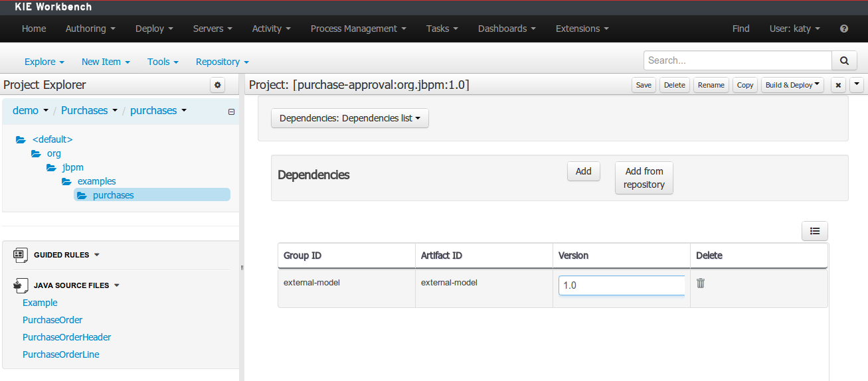Open the help question mark icon
The width and height of the screenshot is (868, 381).
tap(844, 29)
